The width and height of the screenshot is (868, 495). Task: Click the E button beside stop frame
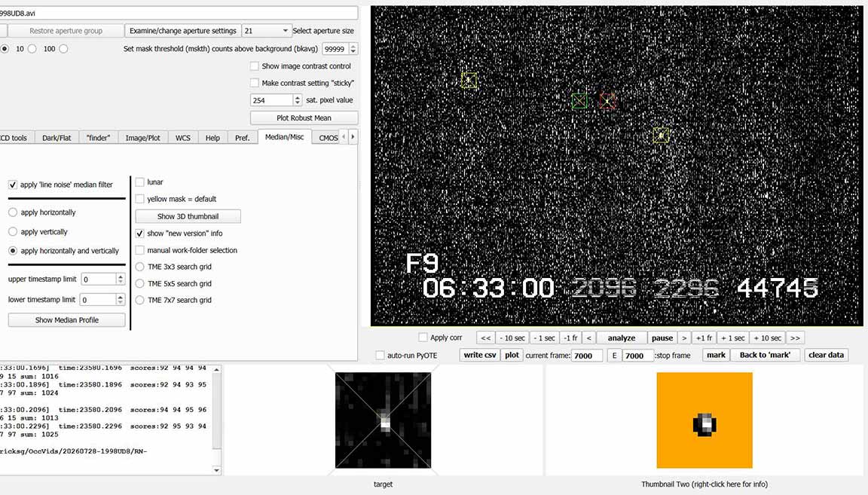coord(614,356)
